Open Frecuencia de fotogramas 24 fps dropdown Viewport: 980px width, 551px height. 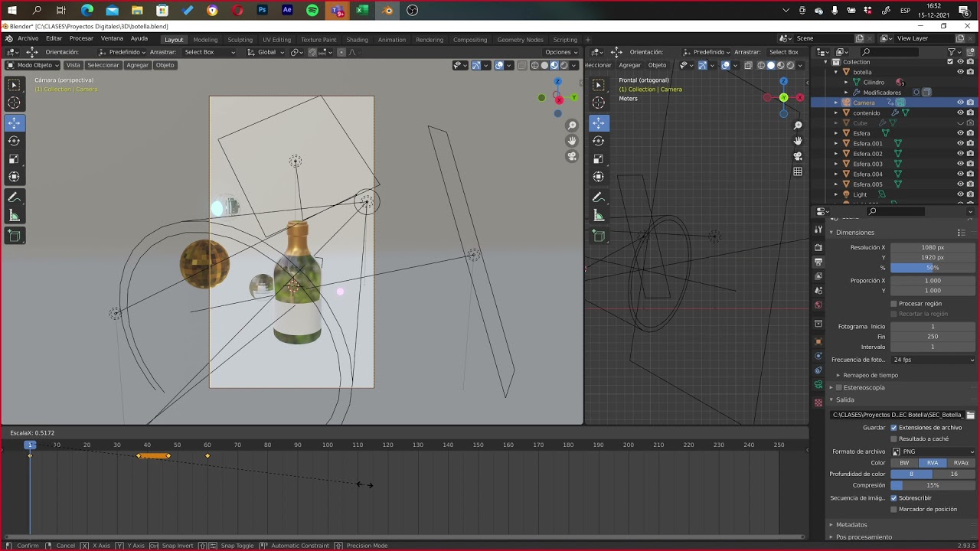click(x=933, y=360)
